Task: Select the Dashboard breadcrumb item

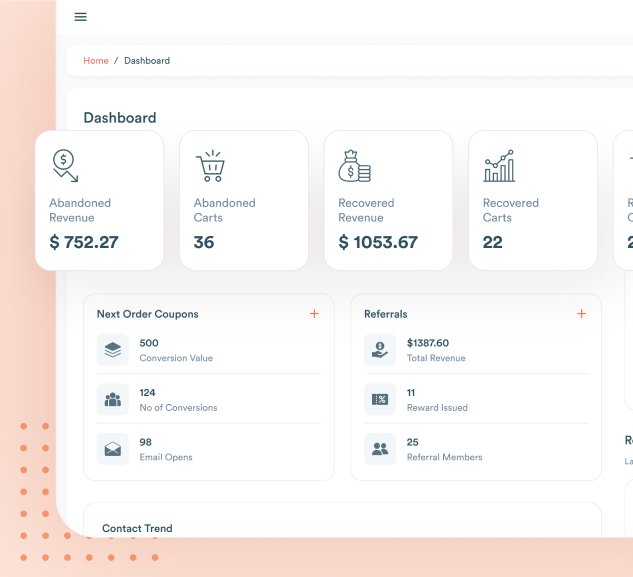Action: point(147,61)
